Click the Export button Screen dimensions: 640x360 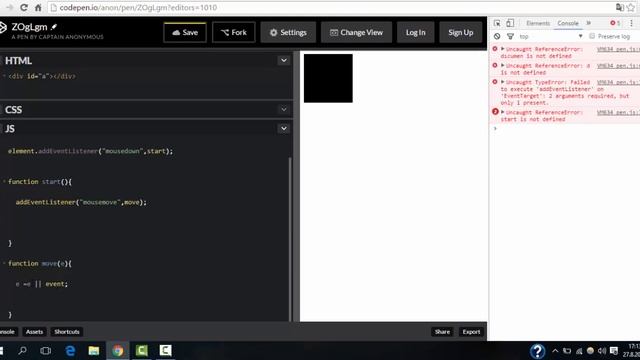point(471,332)
